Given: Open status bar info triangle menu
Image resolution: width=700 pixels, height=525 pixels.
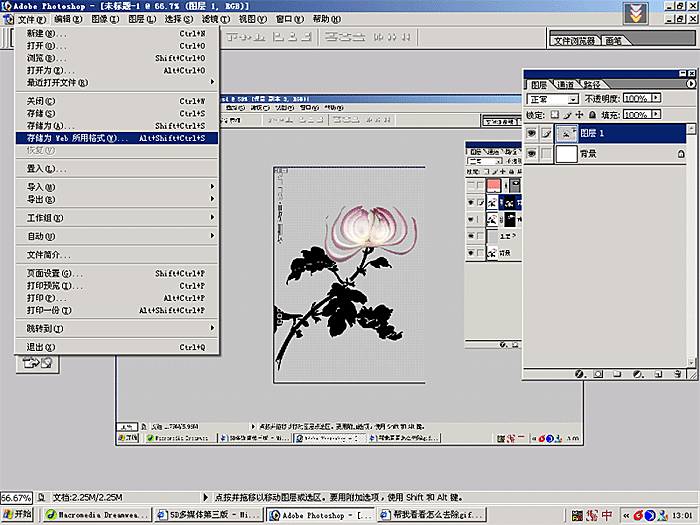Looking at the screenshot, I should pos(205,497).
